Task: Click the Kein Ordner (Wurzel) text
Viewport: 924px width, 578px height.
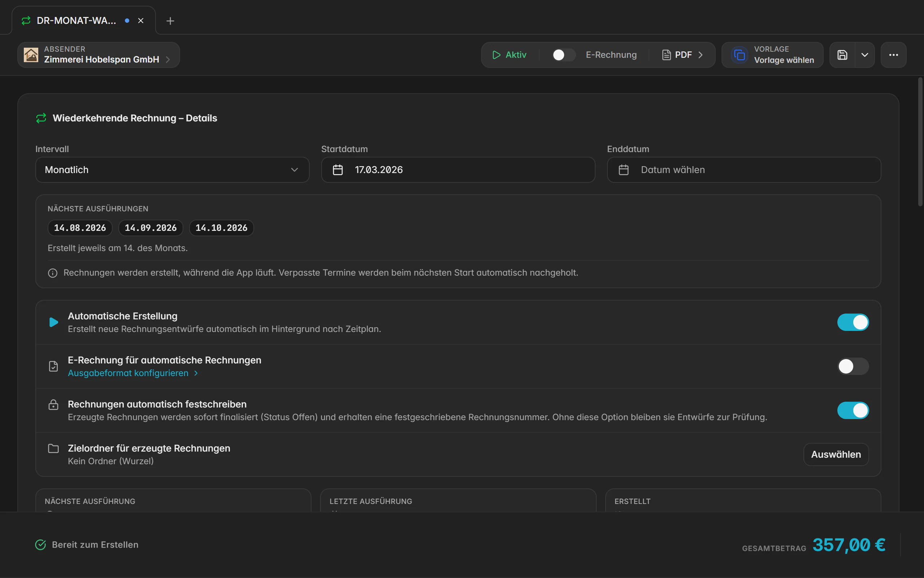Action: 111,461
